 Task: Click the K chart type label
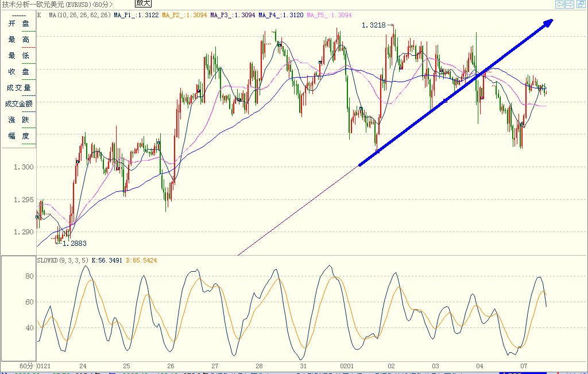39,16
